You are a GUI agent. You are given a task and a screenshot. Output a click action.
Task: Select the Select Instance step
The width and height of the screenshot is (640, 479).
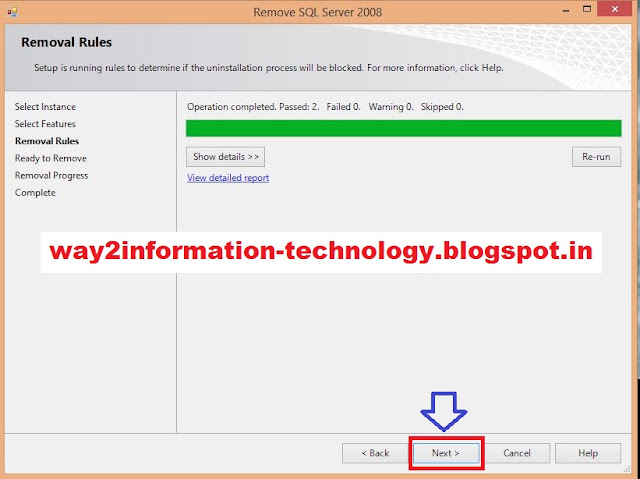click(45, 107)
